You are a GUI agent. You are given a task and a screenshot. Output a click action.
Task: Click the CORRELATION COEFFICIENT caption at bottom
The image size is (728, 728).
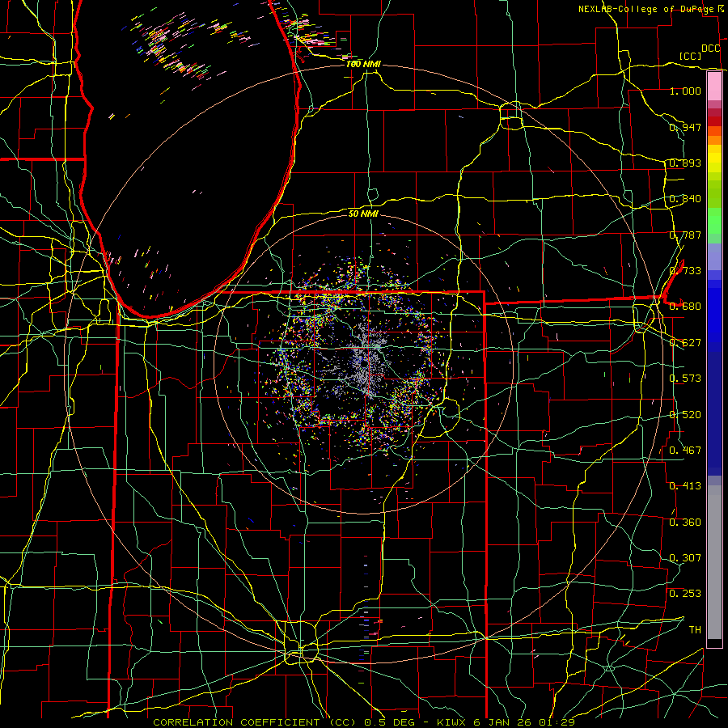(364, 722)
